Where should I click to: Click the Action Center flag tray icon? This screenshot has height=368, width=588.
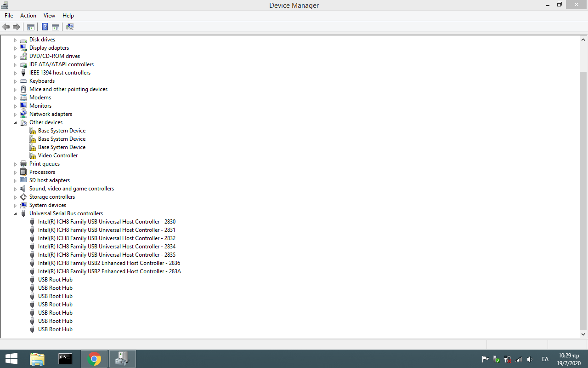(x=485, y=359)
